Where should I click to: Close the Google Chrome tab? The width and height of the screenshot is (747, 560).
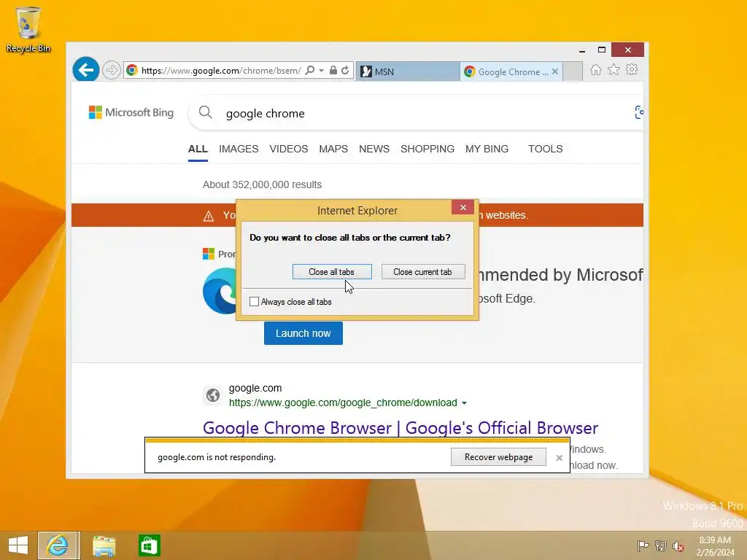[x=555, y=71]
